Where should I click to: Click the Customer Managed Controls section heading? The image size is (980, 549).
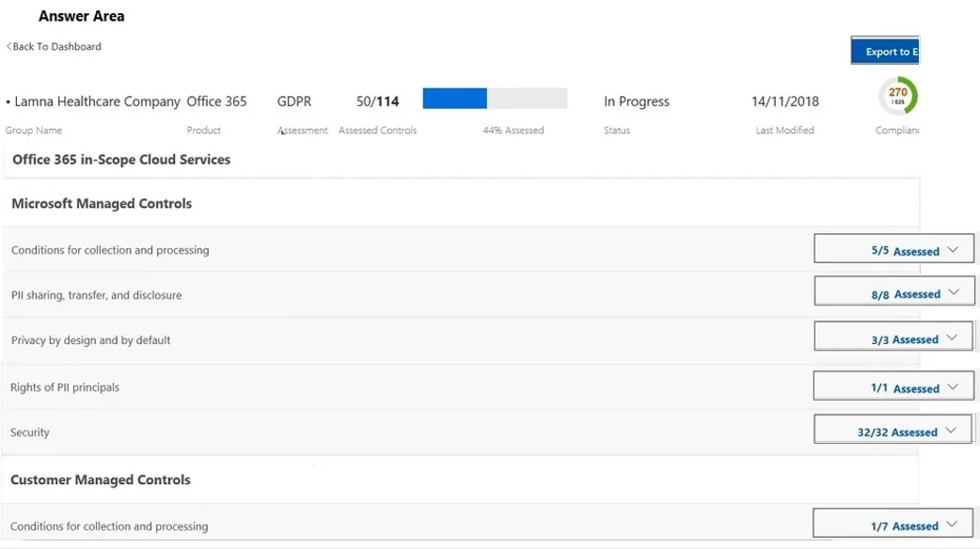click(101, 479)
